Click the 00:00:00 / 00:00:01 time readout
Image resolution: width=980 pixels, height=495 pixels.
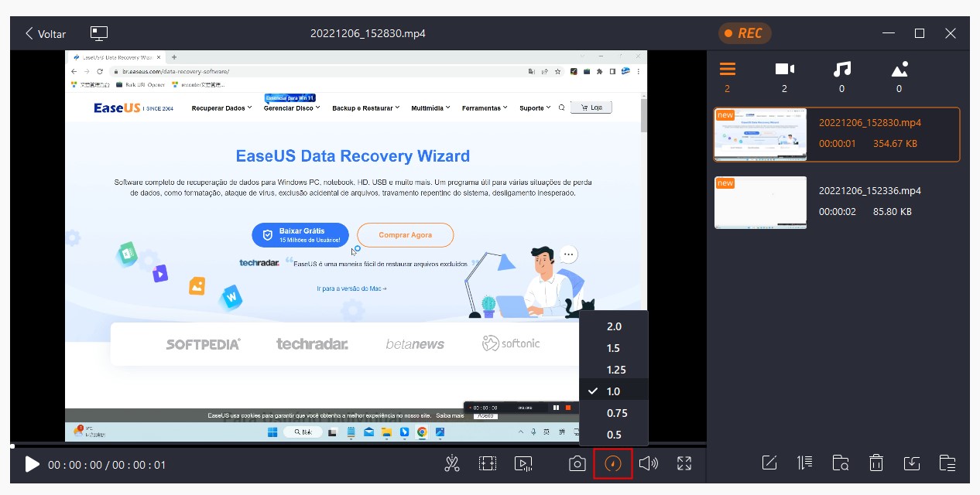[107, 465]
